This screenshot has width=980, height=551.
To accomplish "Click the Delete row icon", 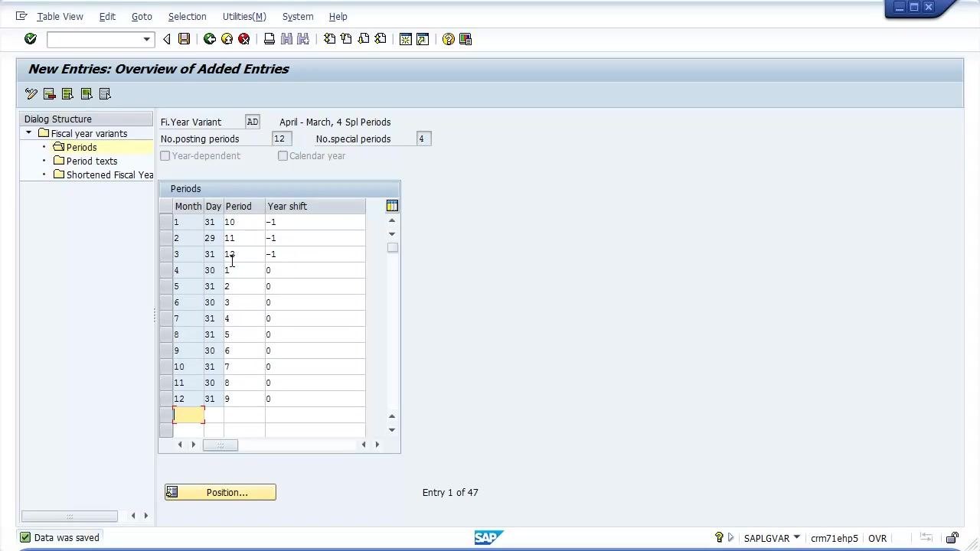I will click(50, 93).
